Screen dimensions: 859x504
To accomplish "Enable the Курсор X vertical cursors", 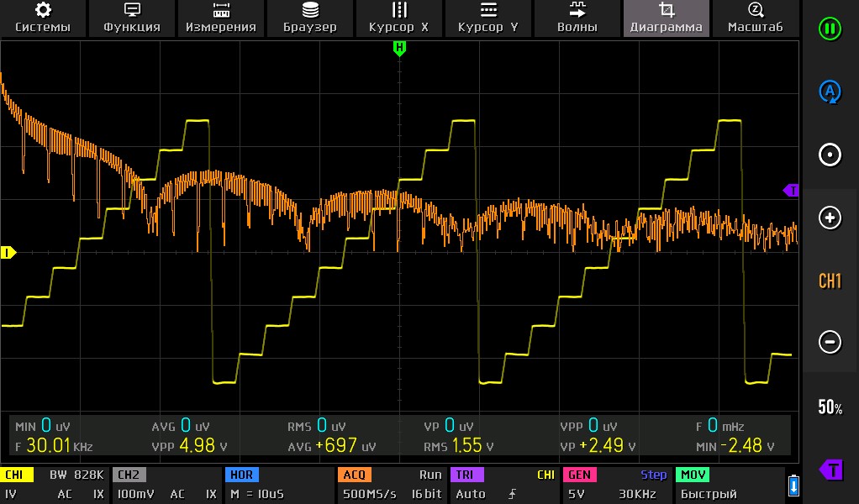I will click(x=398, y=18).
